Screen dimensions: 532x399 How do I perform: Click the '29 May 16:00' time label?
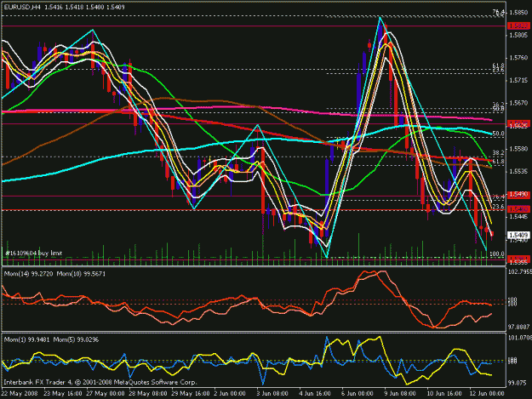point(191,394)
